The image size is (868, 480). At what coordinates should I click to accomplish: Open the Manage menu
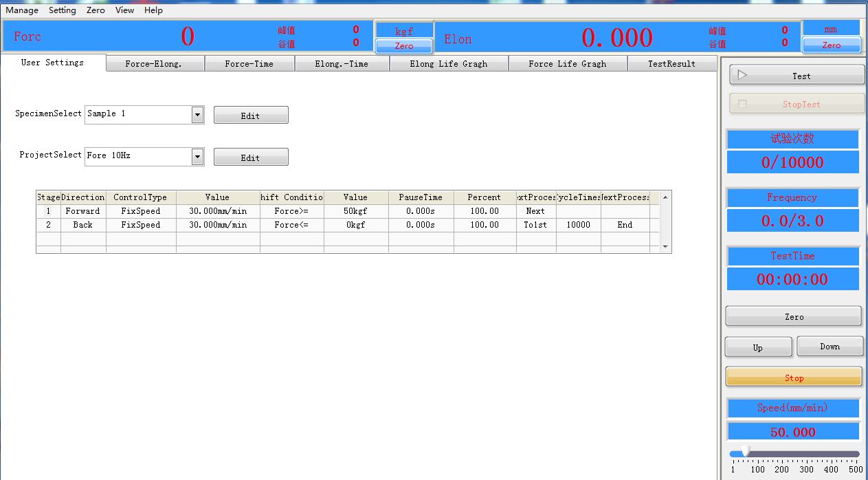(22, 10)
